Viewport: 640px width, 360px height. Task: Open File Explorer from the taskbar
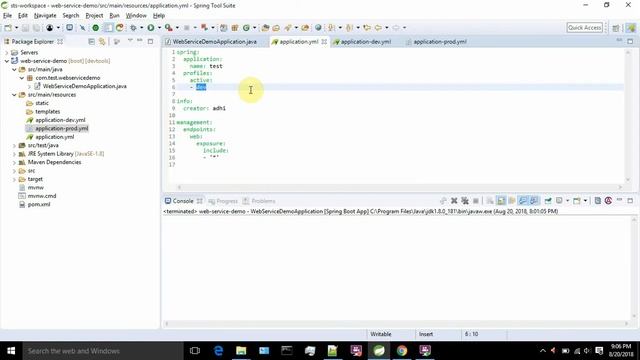(x=241, y=351)
